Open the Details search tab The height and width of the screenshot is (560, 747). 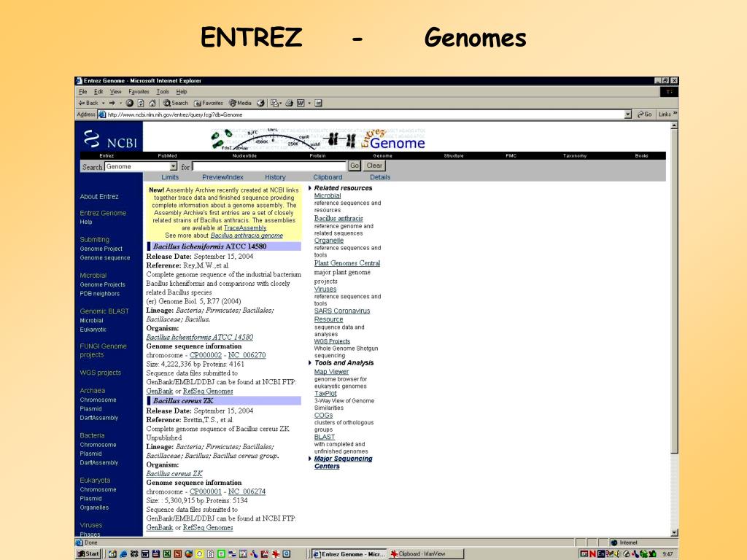pos(380,177)
